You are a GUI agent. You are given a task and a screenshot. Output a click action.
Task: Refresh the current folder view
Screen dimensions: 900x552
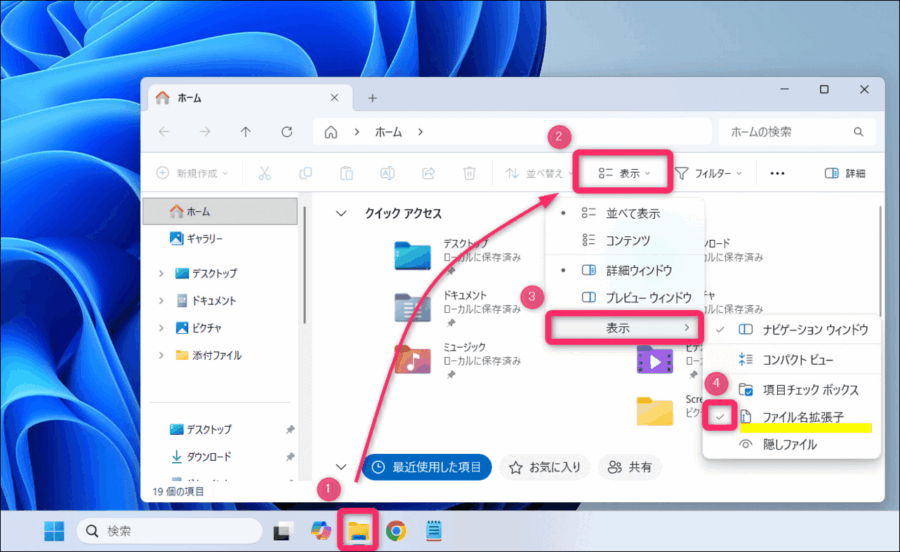(286, 132)
